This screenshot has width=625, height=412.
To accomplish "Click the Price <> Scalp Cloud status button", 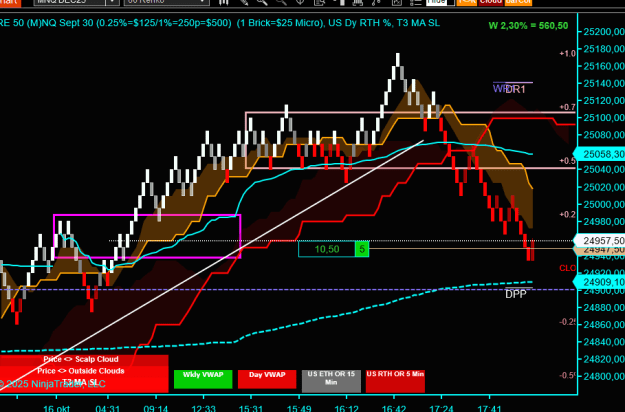I will point(84,360).
